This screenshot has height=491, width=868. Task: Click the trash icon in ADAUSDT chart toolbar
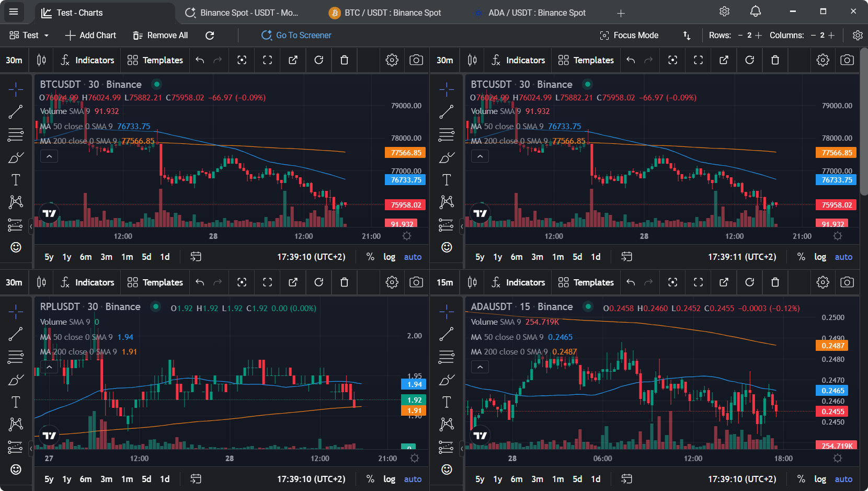[x=775, y=282]
